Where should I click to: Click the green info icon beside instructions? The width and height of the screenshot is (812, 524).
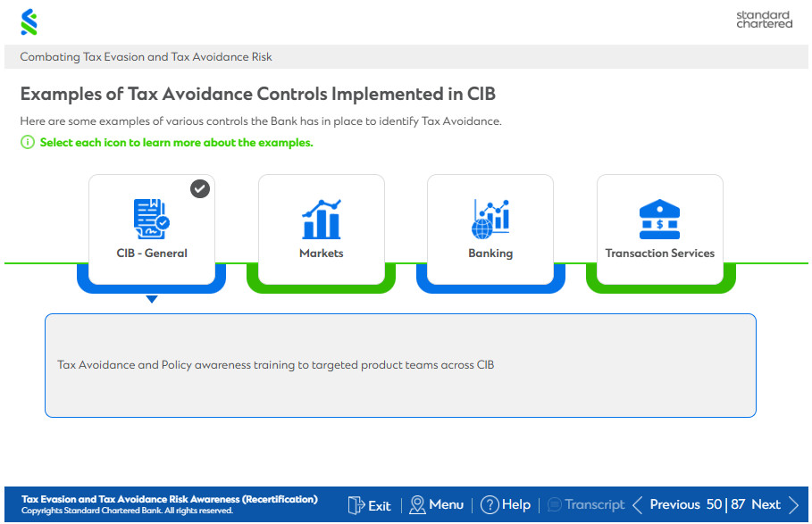[x=28, y=142]
